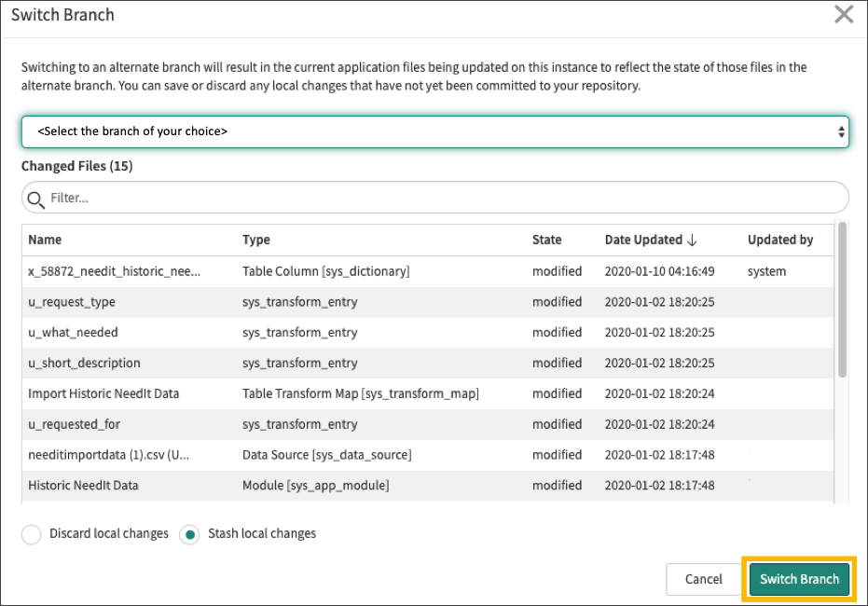Image resolution: width=868 pixels, height=606 pixels.
Task: Sort files by the Type column
Action: click(x=255, y=240)
